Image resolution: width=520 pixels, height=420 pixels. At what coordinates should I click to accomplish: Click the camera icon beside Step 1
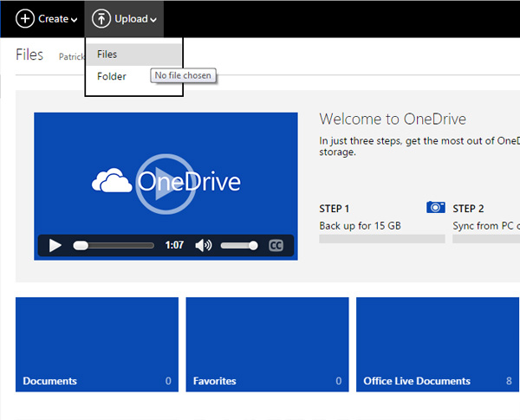(x=435, y=208)
